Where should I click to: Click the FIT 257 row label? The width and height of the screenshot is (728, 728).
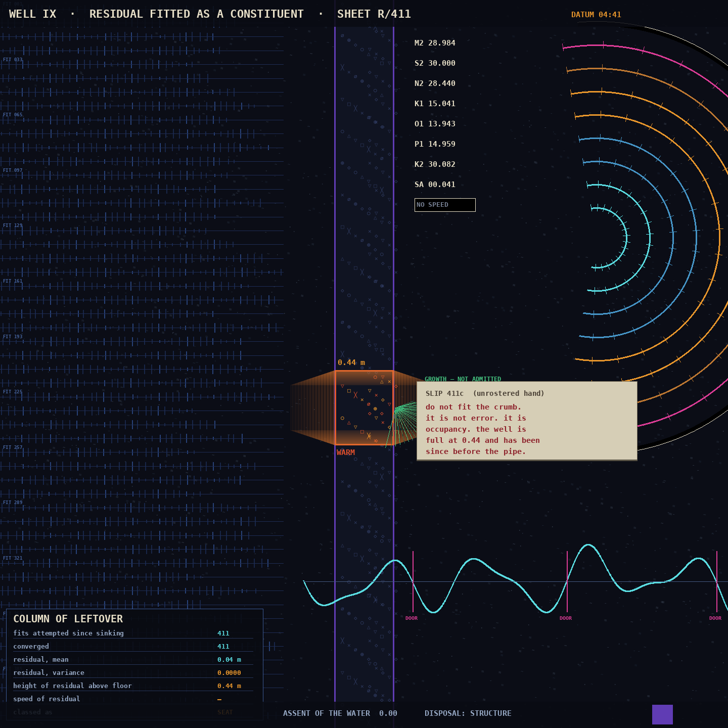(x=13, y=447)
